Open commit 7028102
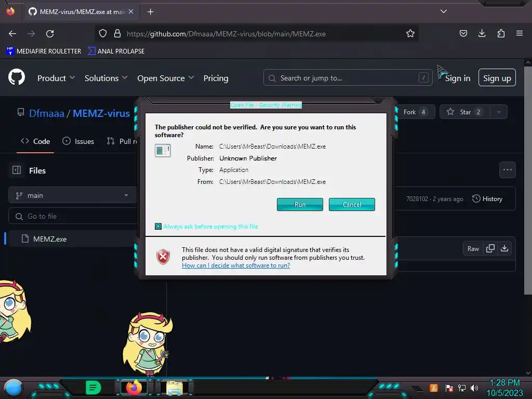 point(417,199)
